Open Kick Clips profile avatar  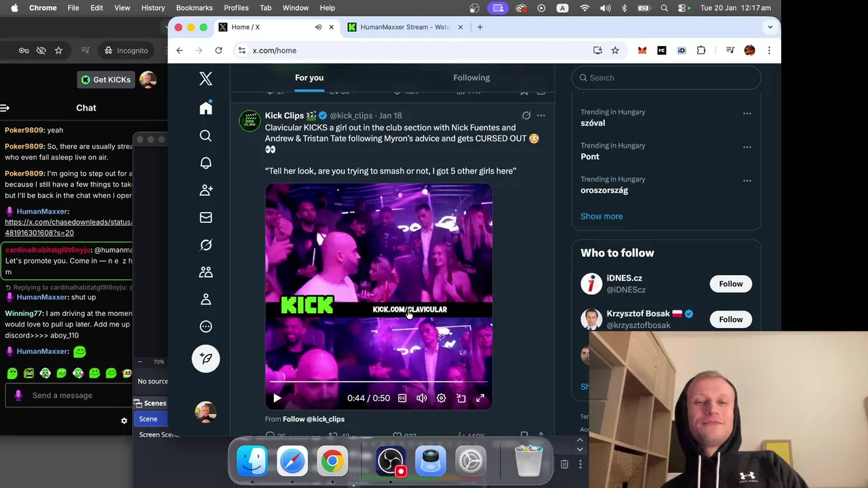tap(250, 121)
